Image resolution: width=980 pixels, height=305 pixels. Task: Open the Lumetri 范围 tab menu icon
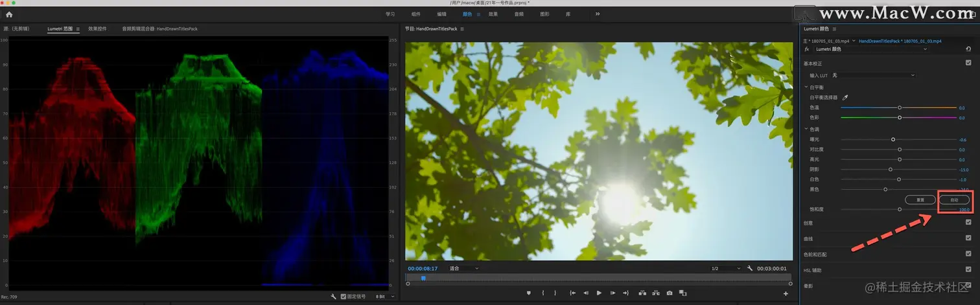pyautogui.click(x=78, y=29)
